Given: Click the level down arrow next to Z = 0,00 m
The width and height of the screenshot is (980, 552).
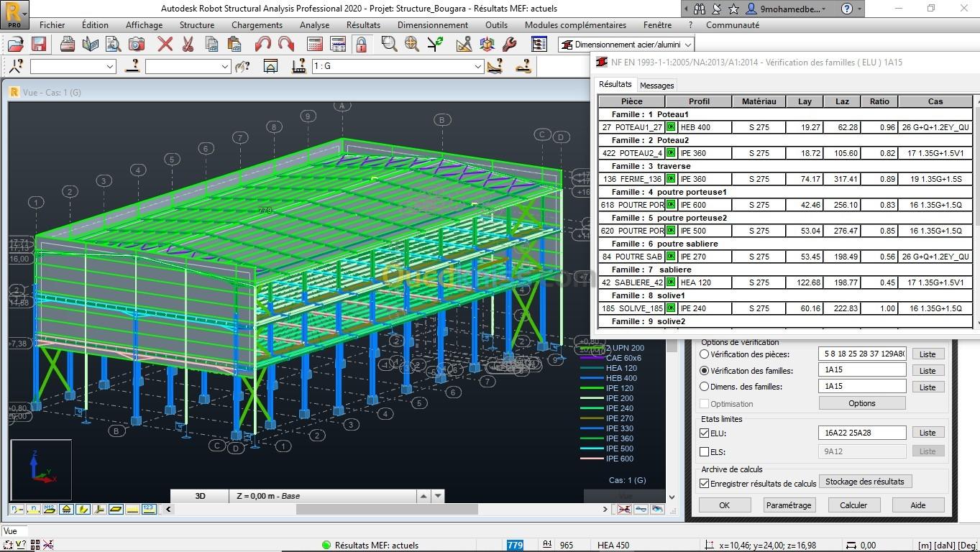Looking at the screenshot, I should [437, 496].
